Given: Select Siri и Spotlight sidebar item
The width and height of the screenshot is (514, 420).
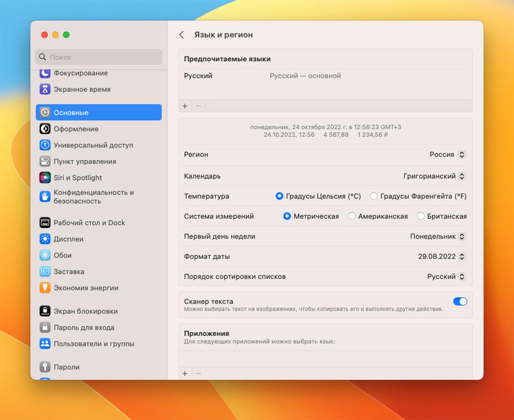Looking at the screenshot, I should click(99, 178).
